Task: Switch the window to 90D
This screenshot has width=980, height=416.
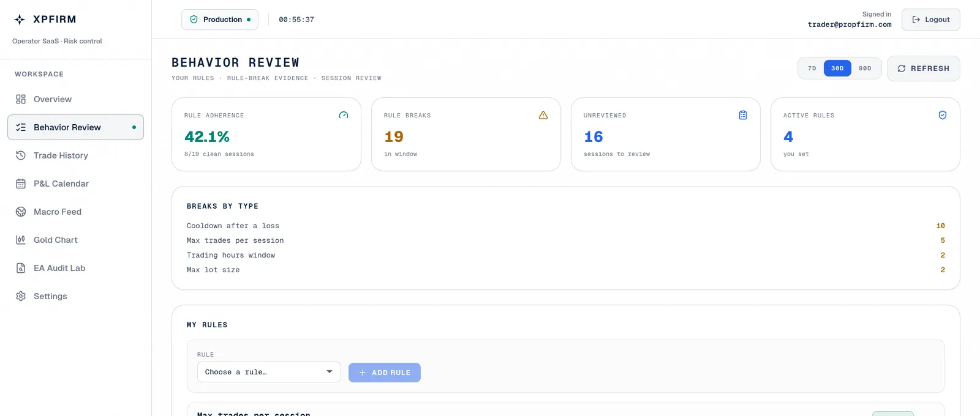Action: click(x=865, y=69)
